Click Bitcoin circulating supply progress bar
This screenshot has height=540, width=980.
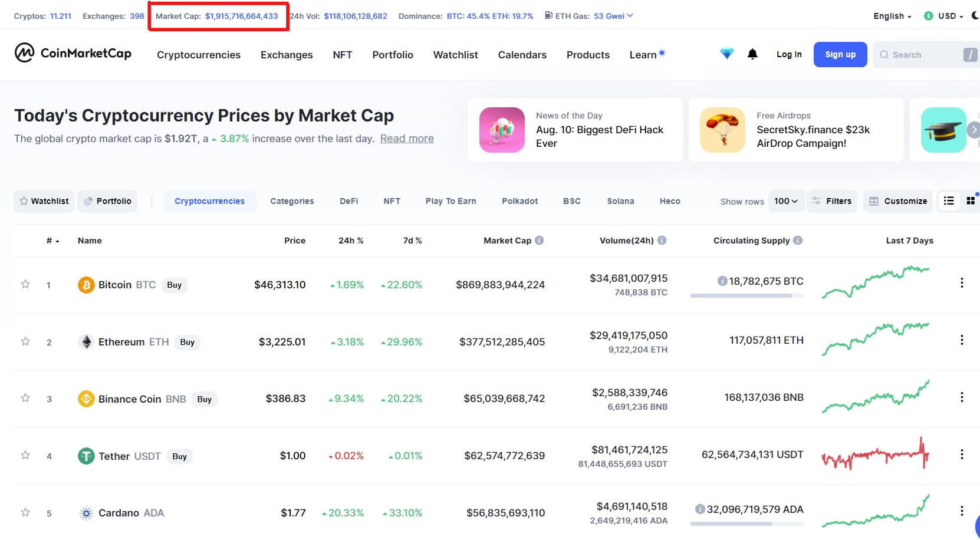click(746, 296)
